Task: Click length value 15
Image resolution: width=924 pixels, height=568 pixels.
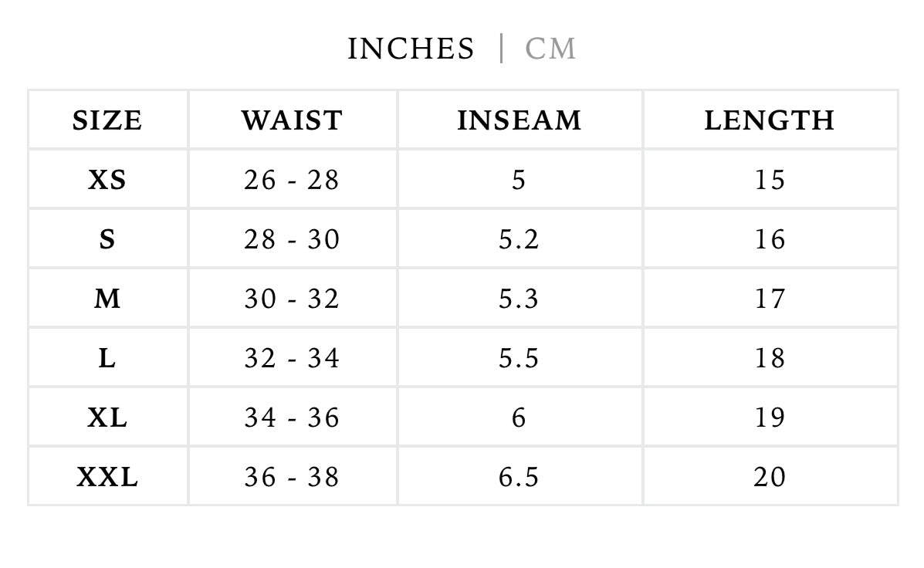Action: point(769,180)
